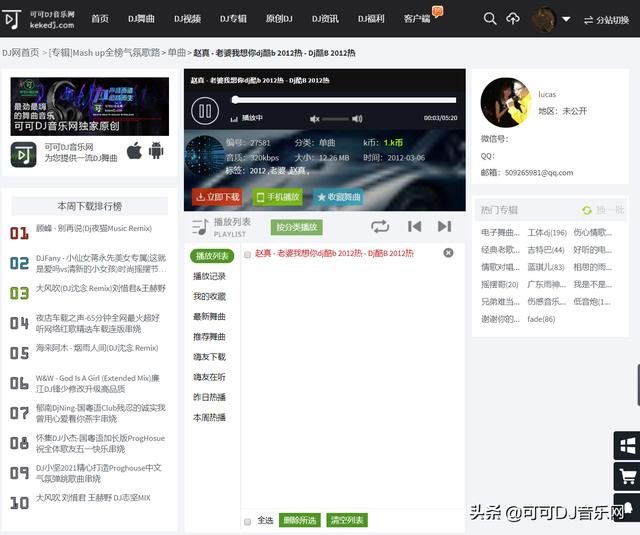640x535 pixels.
Task: Toggle the repeat loop playback icon
Action: 380,227
